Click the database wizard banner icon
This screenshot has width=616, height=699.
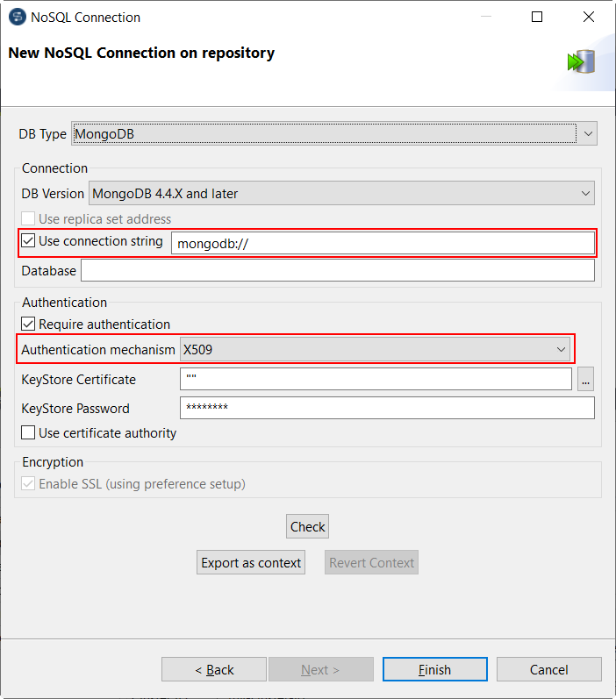point(581,61)
